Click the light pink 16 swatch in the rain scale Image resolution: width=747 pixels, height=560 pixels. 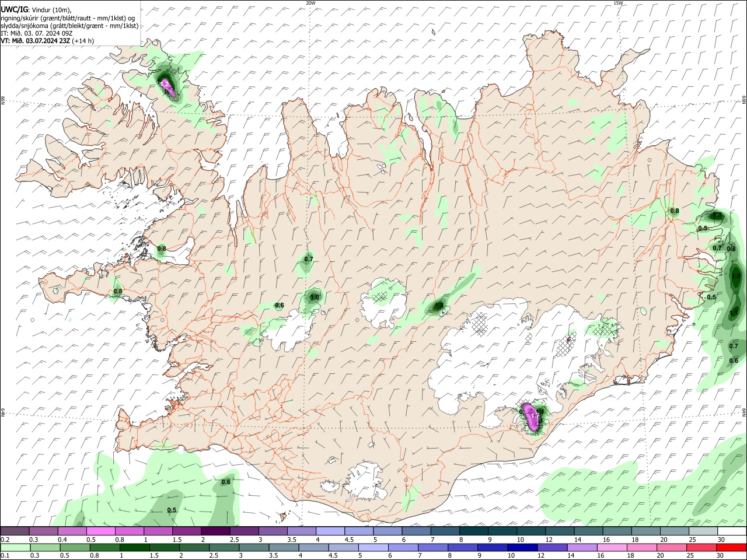[612, 547]
